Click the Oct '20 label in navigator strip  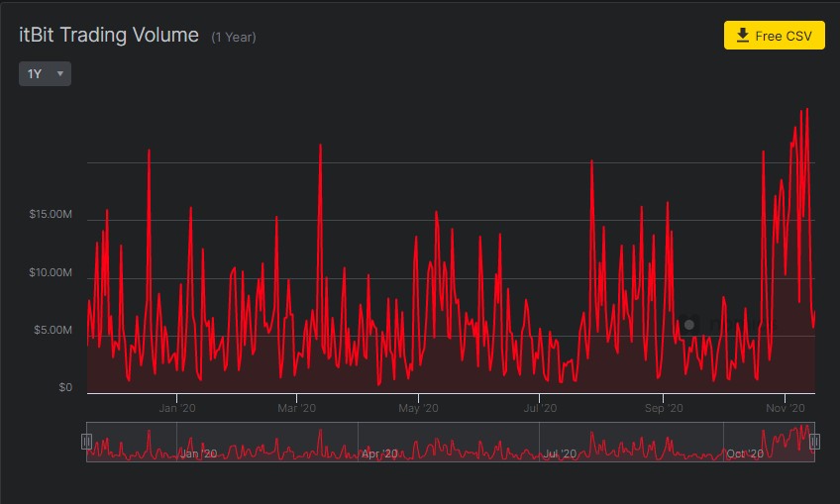tap(745, 454)
